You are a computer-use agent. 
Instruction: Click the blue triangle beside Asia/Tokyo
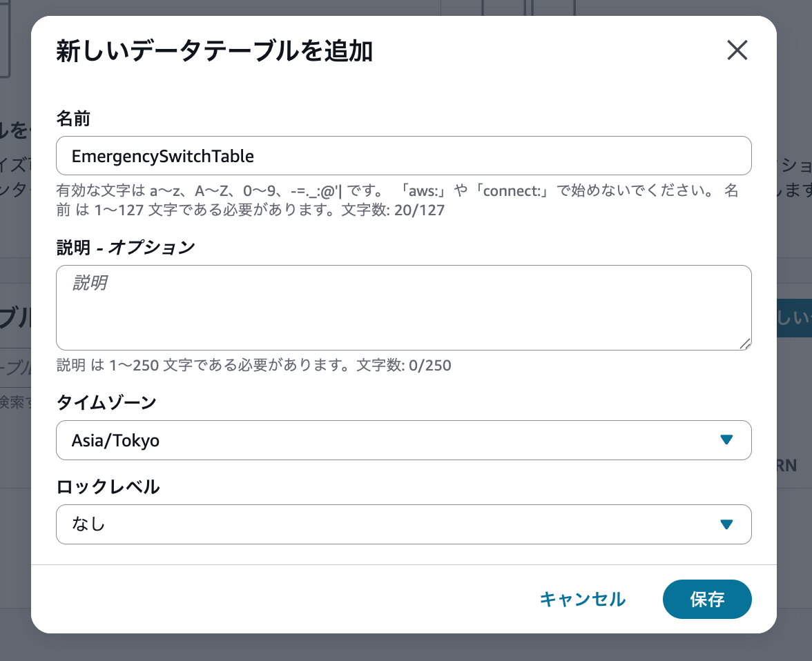726,440
